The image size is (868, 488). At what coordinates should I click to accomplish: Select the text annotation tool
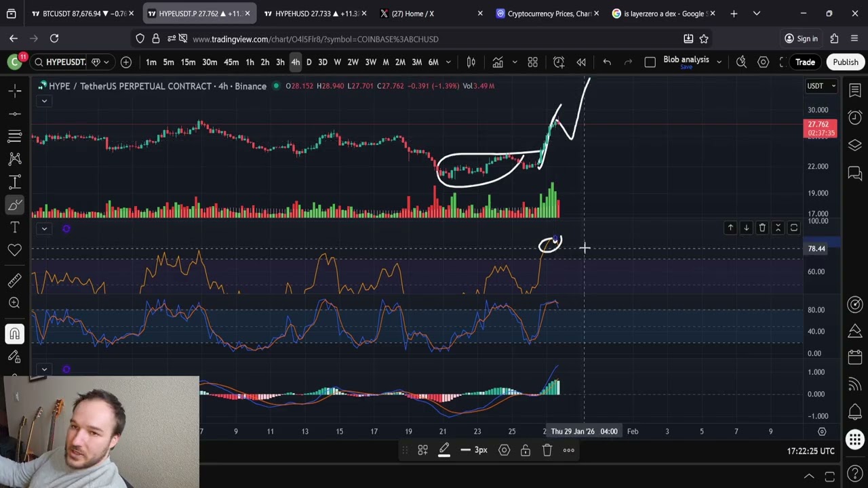click(x=15, y=227)
